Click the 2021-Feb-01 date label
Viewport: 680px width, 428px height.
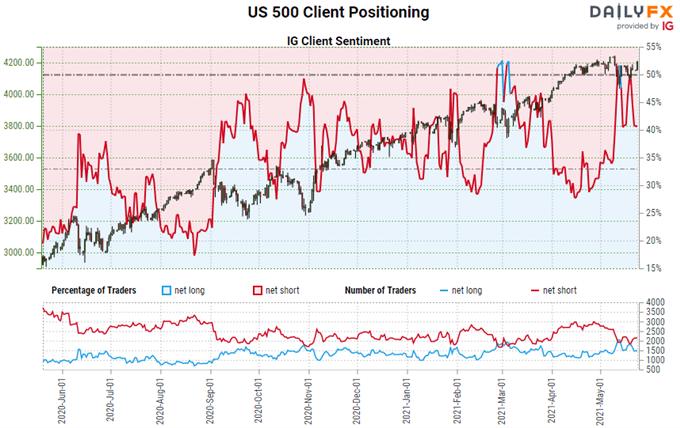[457, 401]
